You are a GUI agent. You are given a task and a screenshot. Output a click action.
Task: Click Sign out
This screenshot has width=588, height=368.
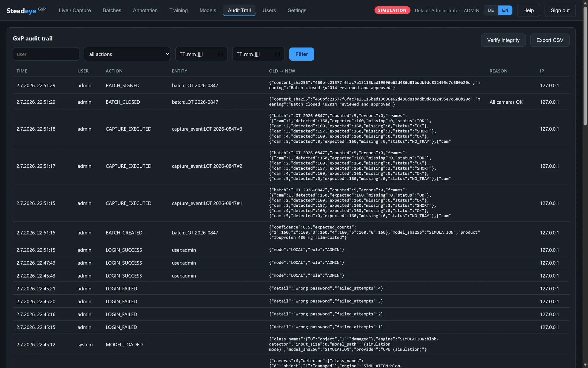pyautogui.click(x=560, y=10)
